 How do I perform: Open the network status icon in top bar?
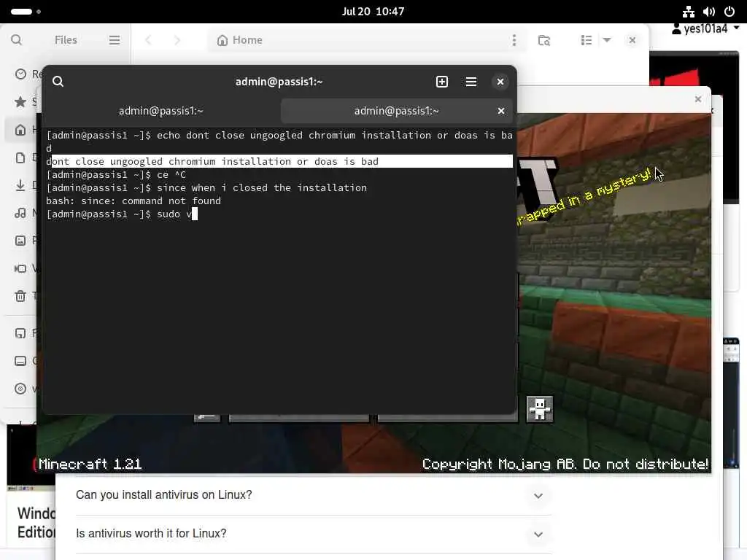[x=689, y=12]
